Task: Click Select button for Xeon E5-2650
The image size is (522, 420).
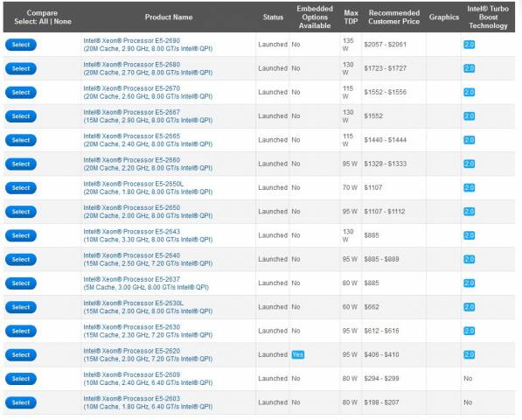Action: tap(21, 212)
